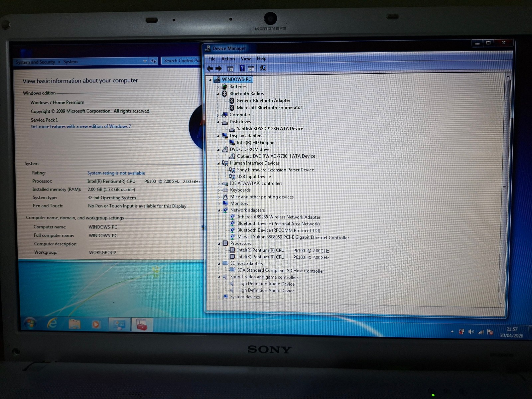Click the refresh button beside the address bar
532x399 pixels.
(154, 61)
